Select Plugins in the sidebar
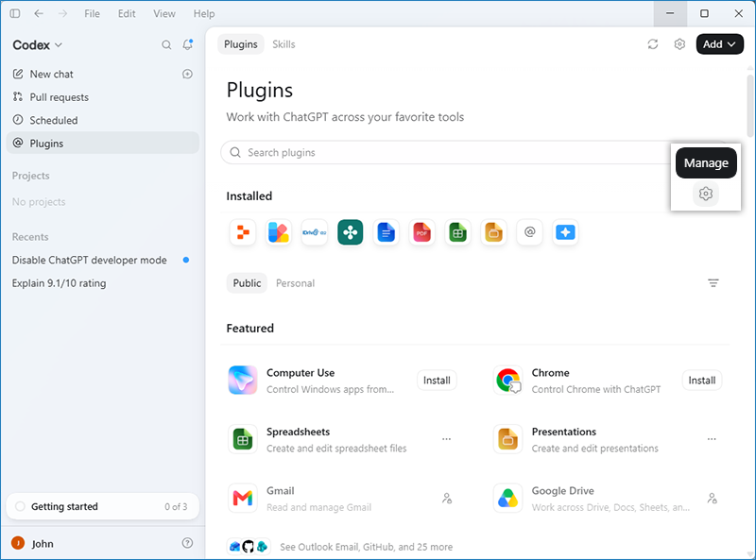The width and height of the screenshot is (756, 560). coord(102,144)
